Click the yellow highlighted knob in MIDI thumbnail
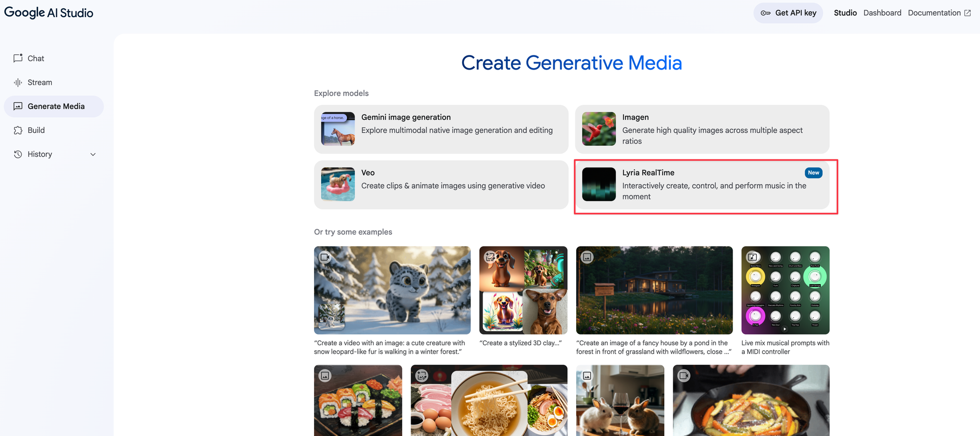The width and height of the screenshot is (980, 436). (x=756, y=277)
